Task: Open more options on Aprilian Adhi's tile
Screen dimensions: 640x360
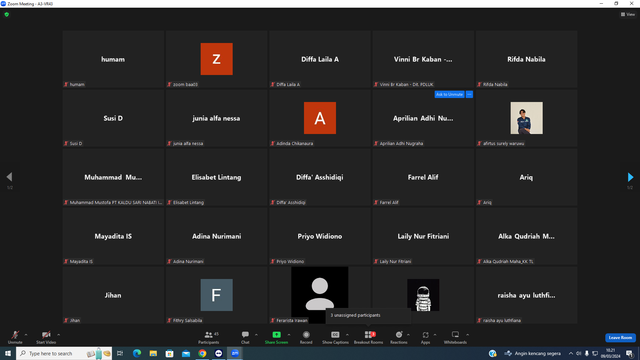Action: pyautogui.click(x=469, y=94)
